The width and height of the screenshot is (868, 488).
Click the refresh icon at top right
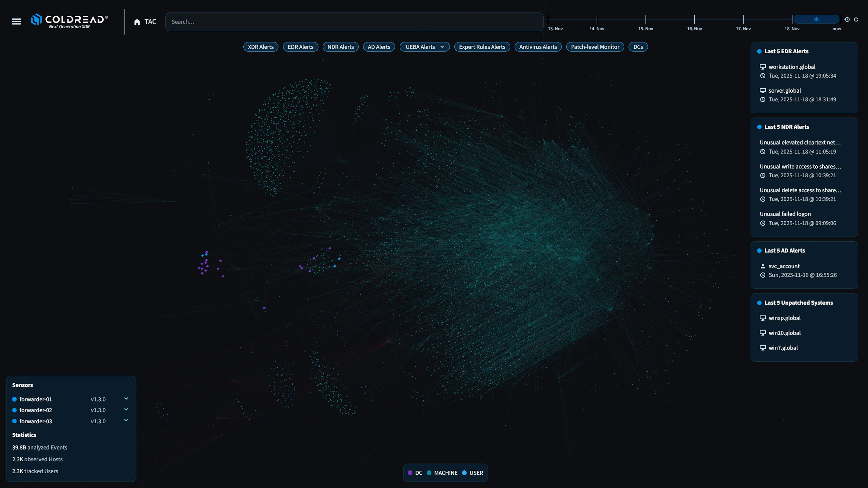[x=856, y=19]
